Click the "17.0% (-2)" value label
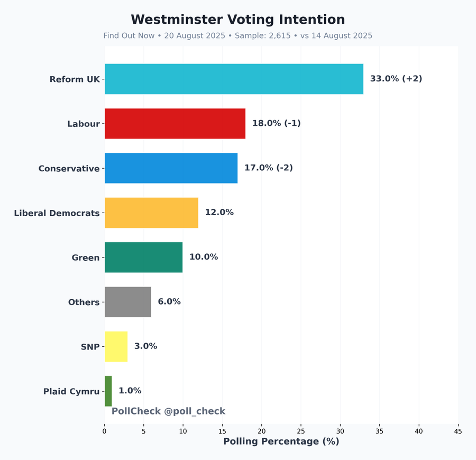The image size is (476, 460). [x=268, y=168]
